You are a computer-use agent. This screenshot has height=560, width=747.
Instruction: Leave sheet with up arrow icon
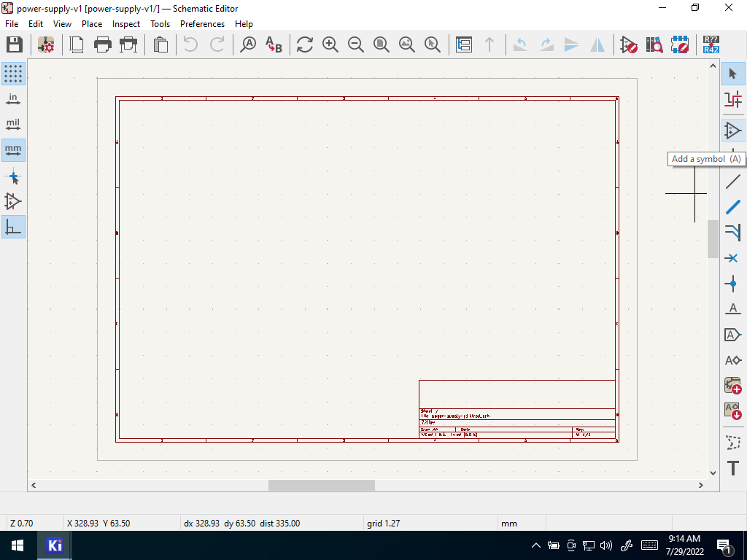point(489,44)
